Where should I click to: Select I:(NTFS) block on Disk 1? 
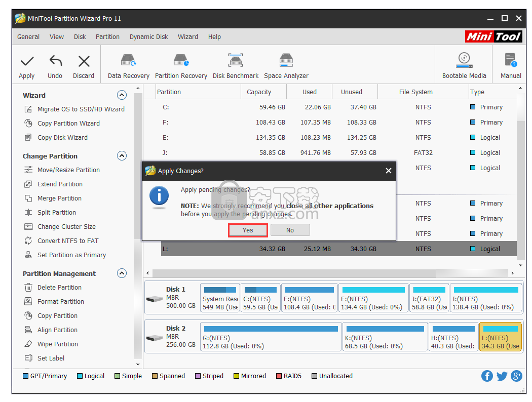[486, 298]
